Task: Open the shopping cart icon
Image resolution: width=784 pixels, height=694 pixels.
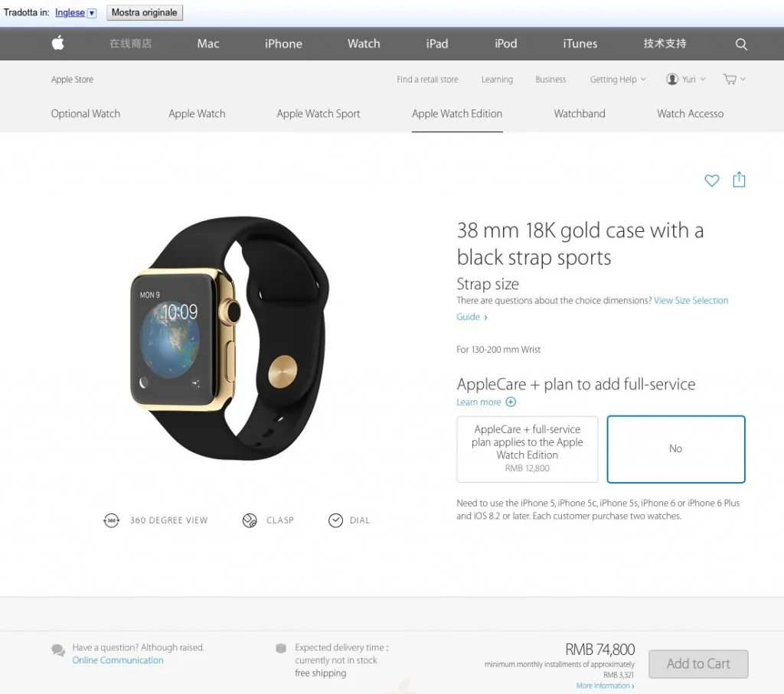Action: [x=730, y=79]
